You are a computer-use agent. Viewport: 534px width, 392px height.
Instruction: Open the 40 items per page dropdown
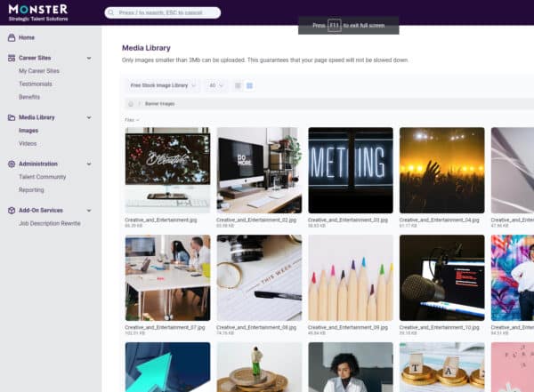[x=216, y=85]
